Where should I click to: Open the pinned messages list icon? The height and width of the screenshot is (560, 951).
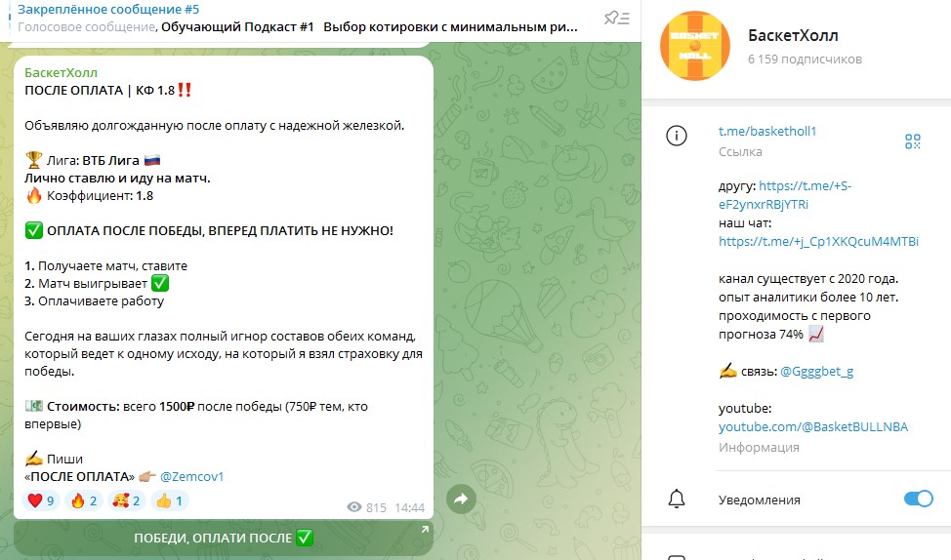coord(617,19)
